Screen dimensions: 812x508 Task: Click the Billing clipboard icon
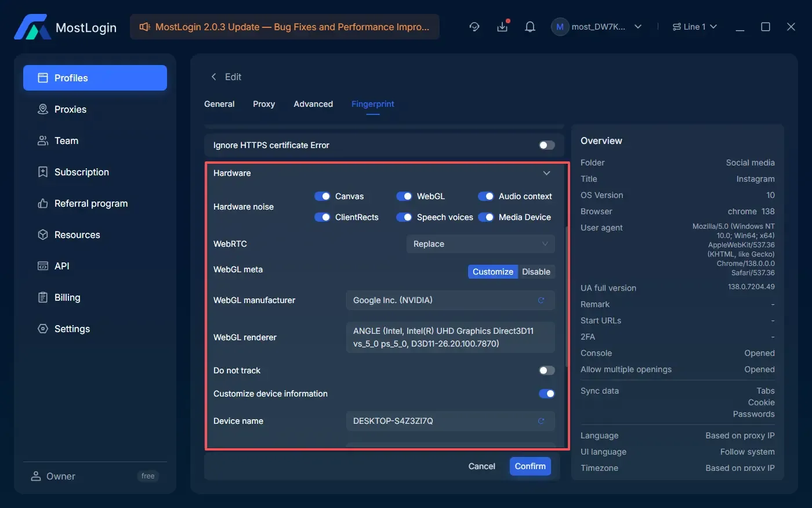coord(43,297)
